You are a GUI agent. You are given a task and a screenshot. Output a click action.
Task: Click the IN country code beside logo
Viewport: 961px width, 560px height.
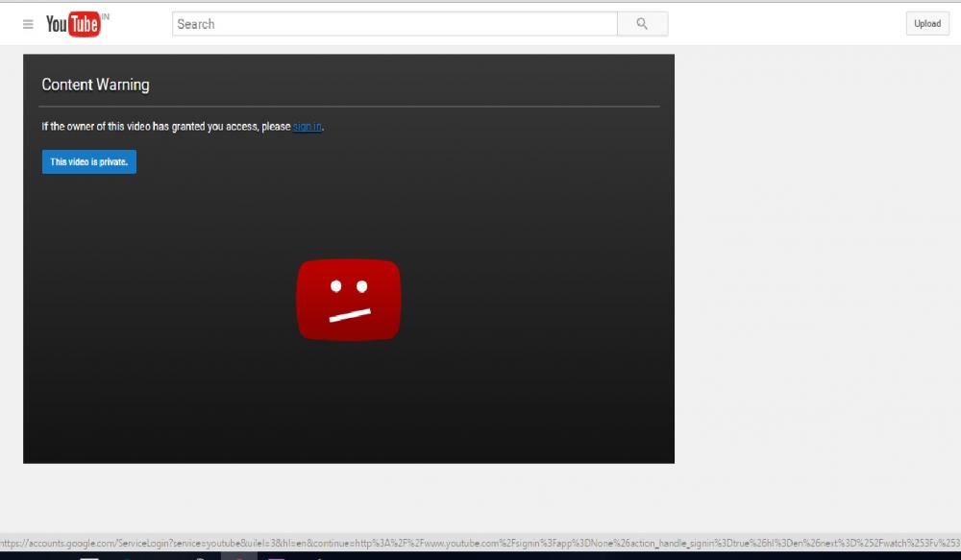pyautogui.click(x=106, y=17)
